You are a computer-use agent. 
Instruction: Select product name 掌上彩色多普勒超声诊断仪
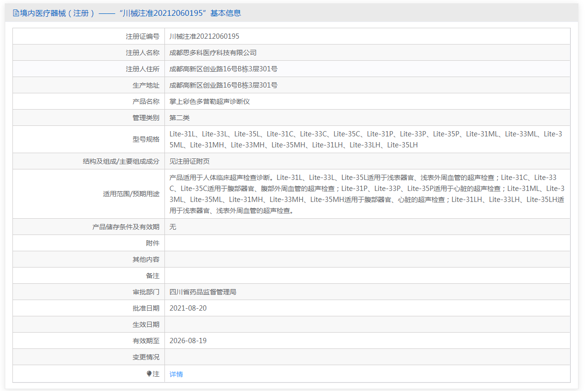click(x=209, y=101)
